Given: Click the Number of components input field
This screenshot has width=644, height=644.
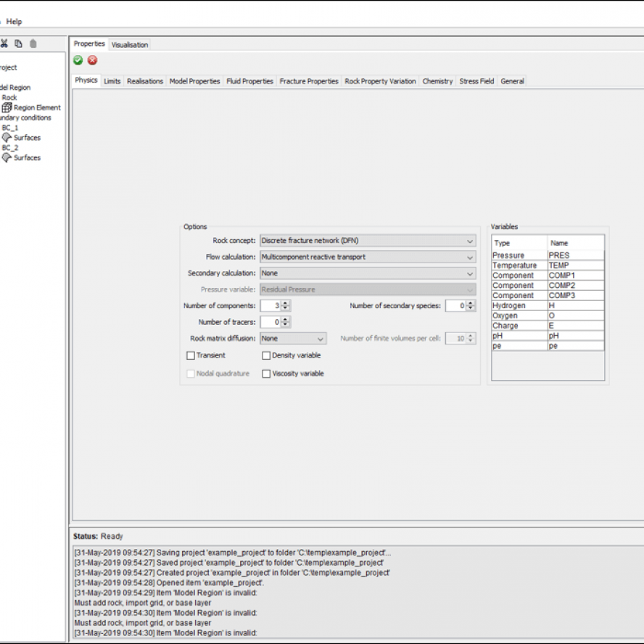Looking at the screenshot, I should click(x=271, y=306).
